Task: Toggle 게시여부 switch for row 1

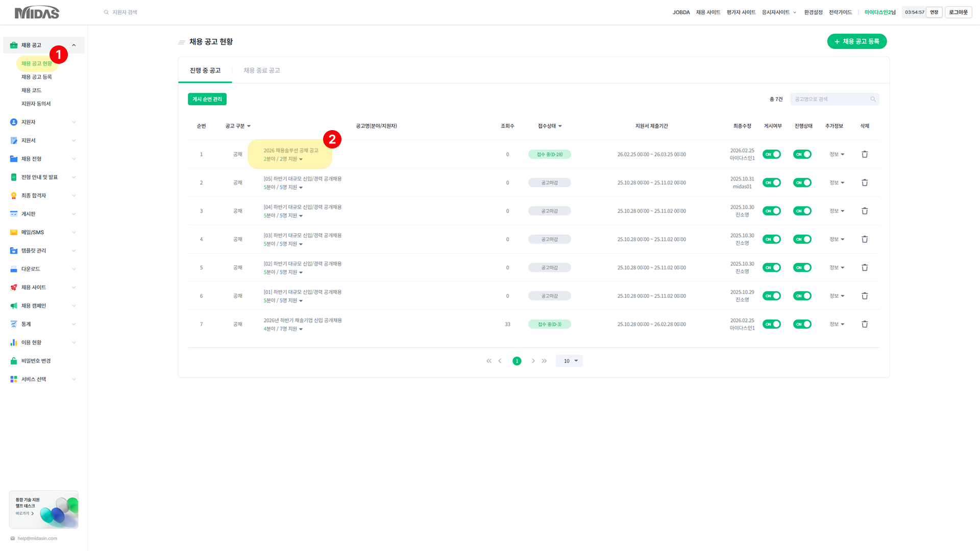Action: (771, 154)
